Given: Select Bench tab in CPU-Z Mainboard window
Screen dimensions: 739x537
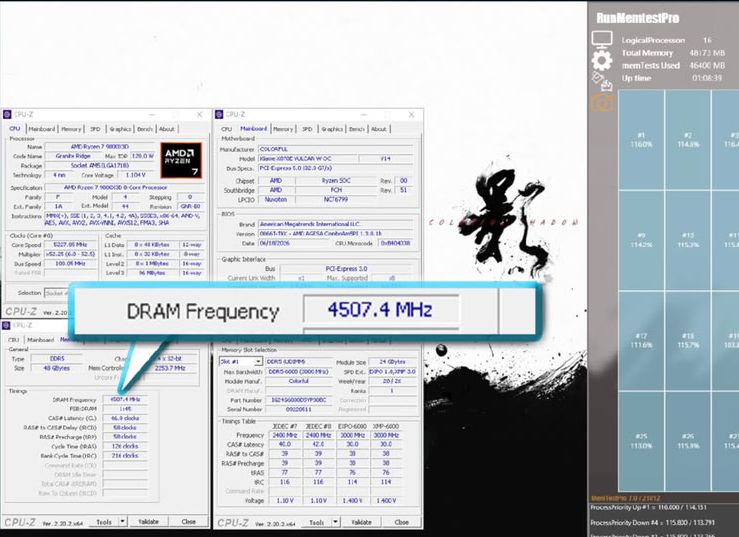Looking at the screenshot, I should point(357,129).
